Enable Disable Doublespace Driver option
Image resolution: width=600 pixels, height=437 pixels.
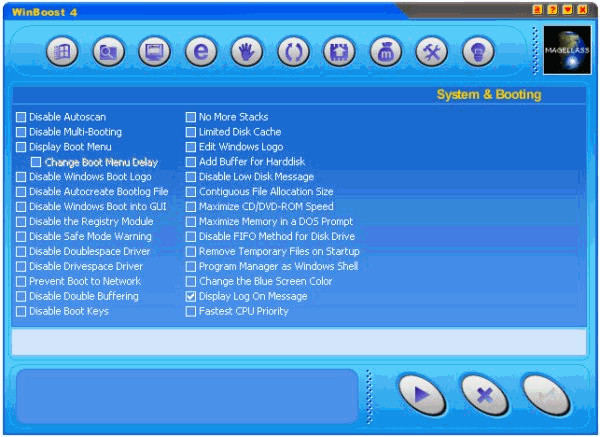click(x=21, y=251)
